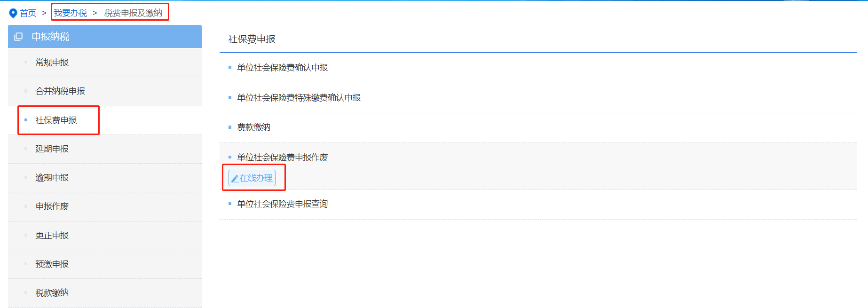Click the location pin icon beside 首页

[x=13, y=13]
